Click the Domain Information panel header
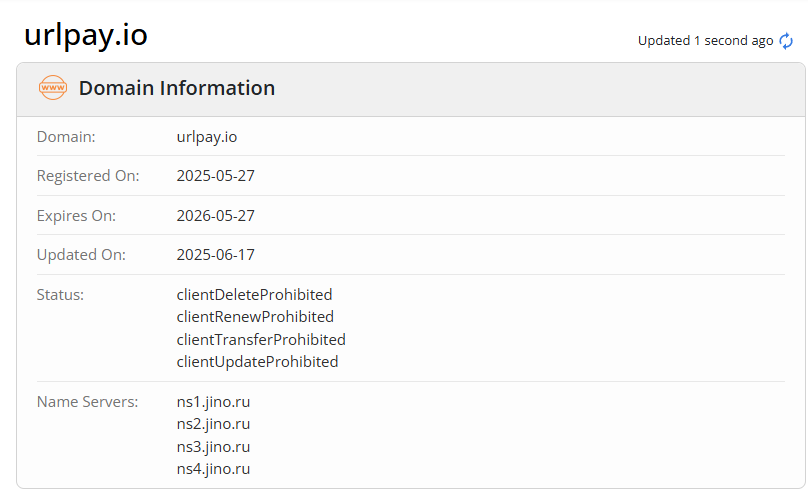Viewport: 808px width, 491px height. (176, 88)
